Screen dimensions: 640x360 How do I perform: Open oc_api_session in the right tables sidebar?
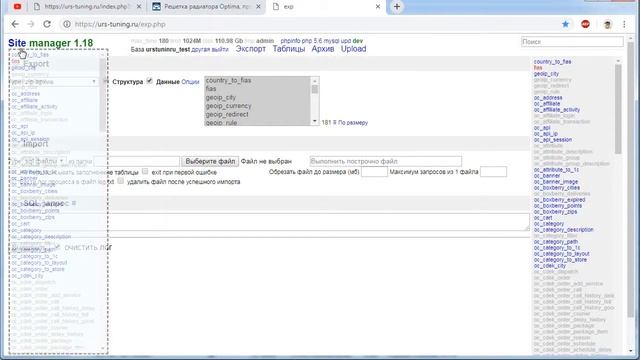click(x=553, y=140)
